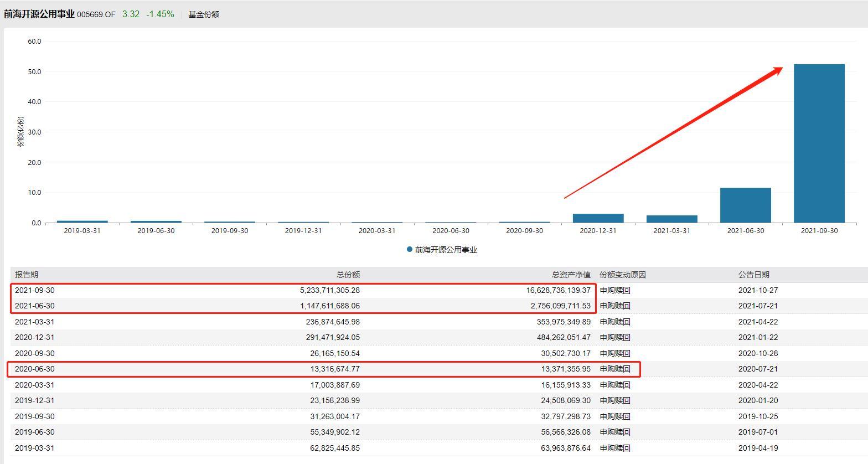Image resolution: width=868 pixels, height=464 pixels.
Task: Select the 2019-12-31 table row date
Action: point(35,400)
